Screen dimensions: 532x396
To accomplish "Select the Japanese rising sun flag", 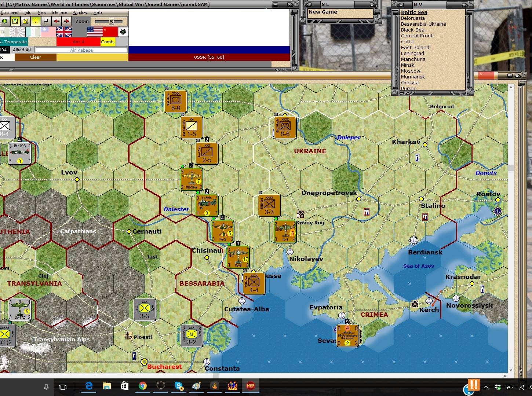I will pyautogui.click(x=18, y=32).
